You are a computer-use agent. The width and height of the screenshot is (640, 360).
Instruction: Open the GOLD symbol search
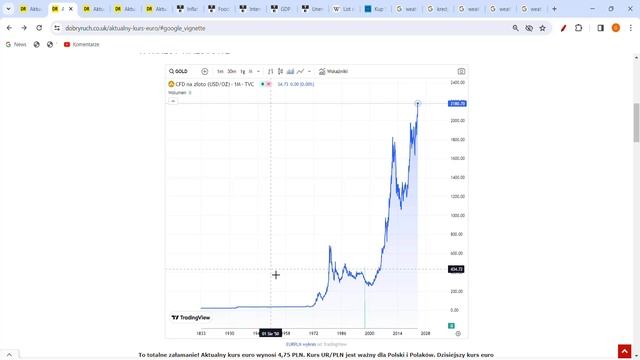(178, 71)
